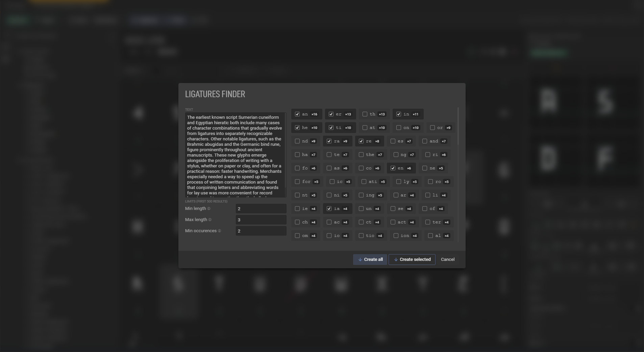Check the 'ac' ligature checkbox

pos(329,222)
